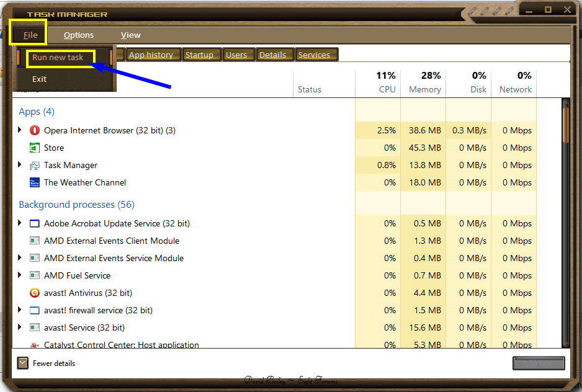Click the Store app icon

click(x=35, y=148)
